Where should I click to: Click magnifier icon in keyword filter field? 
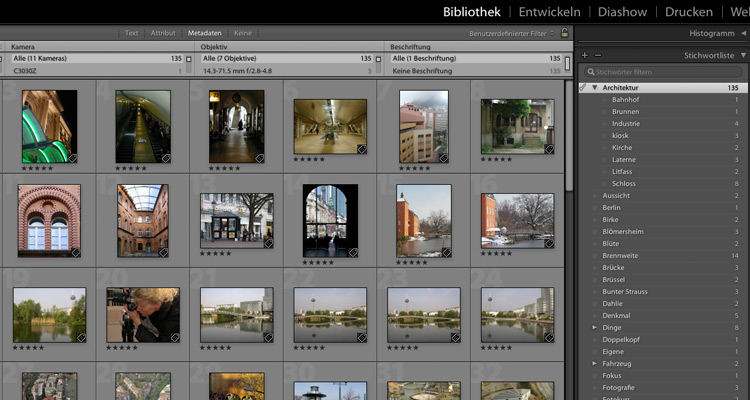[x=591, y=72]
